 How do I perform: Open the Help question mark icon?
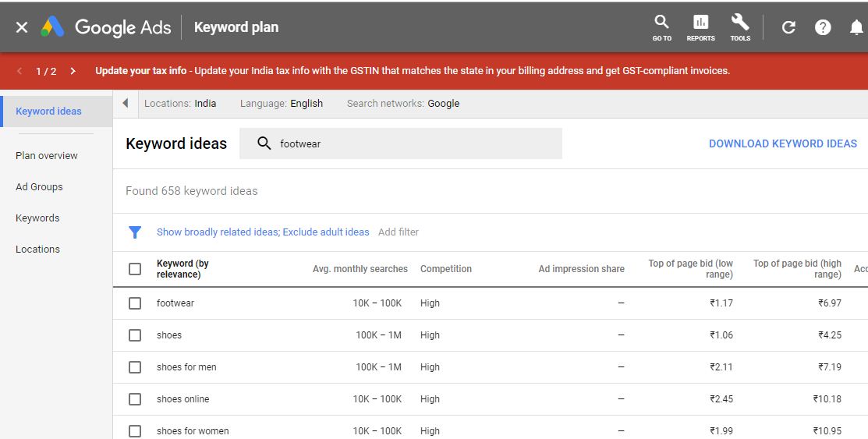click(823, 27)
